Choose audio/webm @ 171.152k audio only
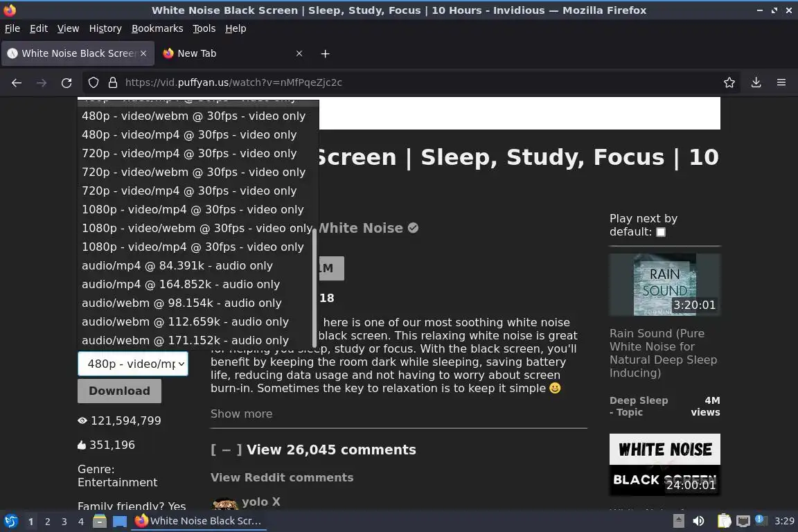This screenshot has height=532, width=798. pos(185,340)
